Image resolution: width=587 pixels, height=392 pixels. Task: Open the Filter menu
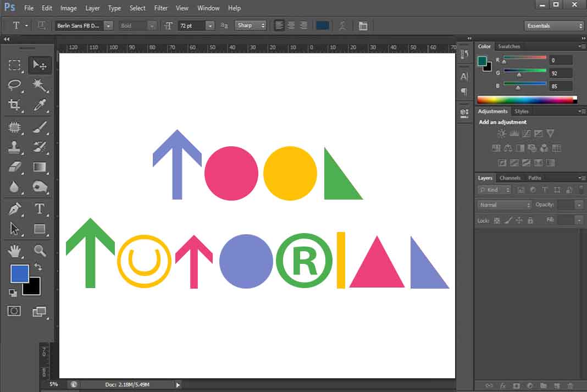(160, 8)
